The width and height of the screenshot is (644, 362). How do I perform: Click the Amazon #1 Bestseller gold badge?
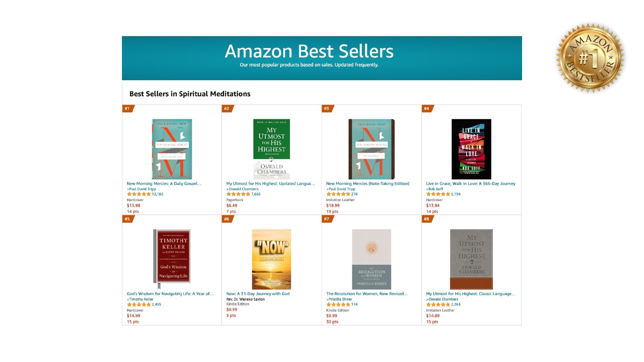[x=590, y=57]
